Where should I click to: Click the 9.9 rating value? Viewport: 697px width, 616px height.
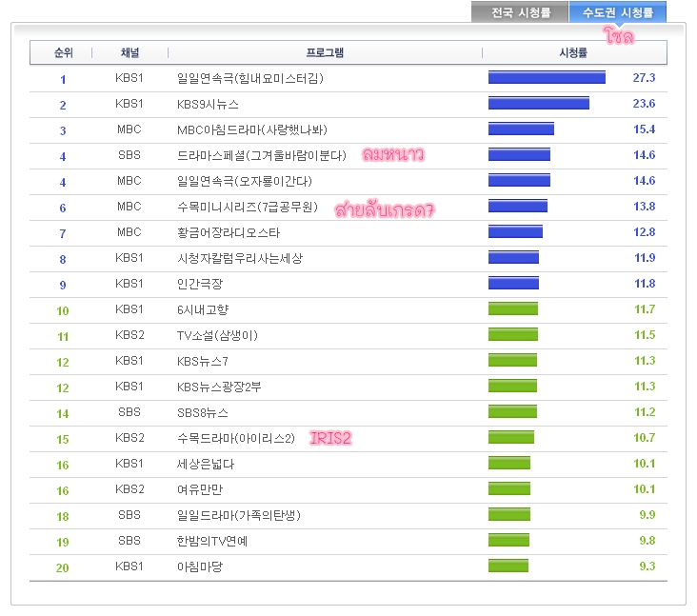click(x=647, y=515)
